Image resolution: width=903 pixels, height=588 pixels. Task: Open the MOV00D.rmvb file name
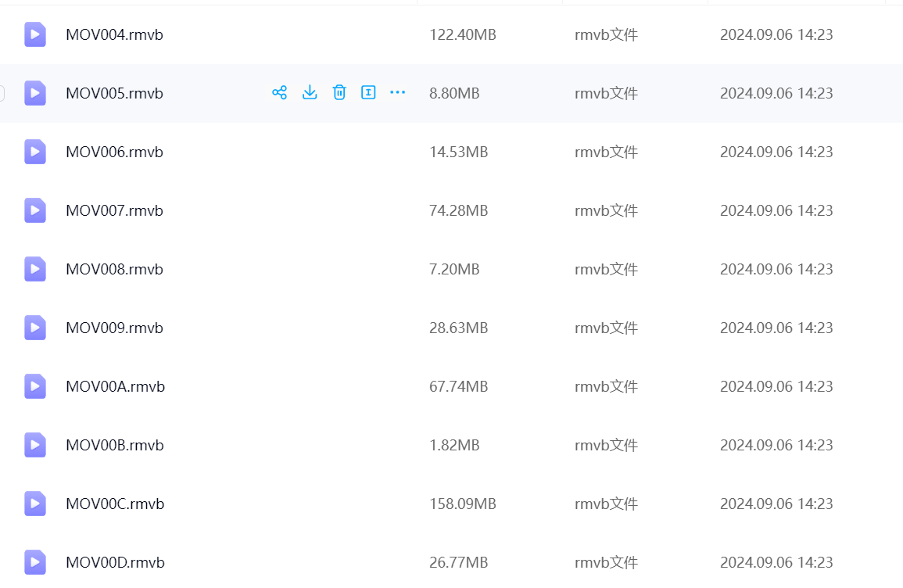click(x=114, y=562)
